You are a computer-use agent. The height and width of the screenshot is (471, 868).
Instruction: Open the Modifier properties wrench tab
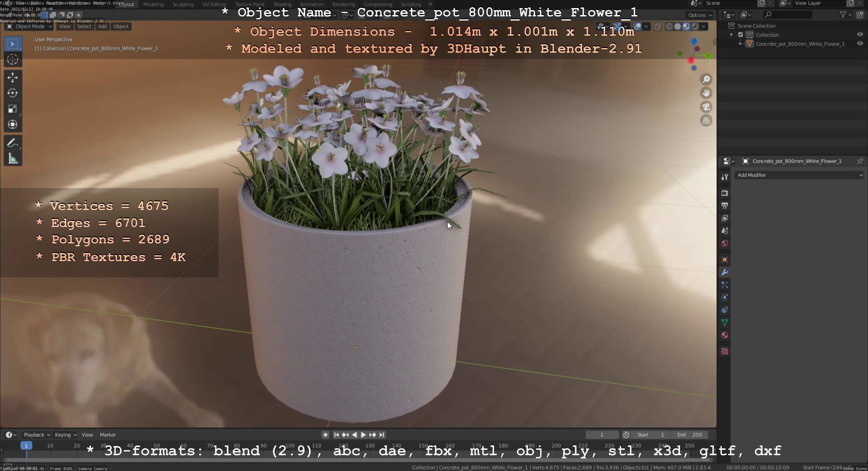point(725,272)
